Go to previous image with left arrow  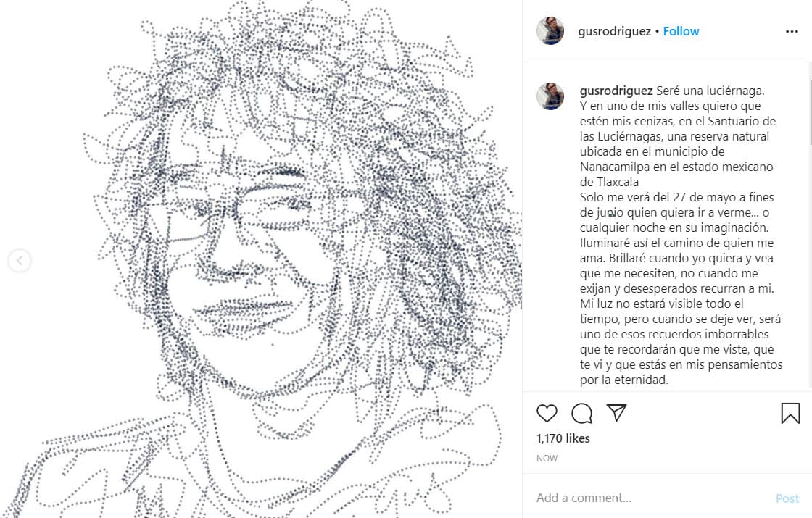20,260
